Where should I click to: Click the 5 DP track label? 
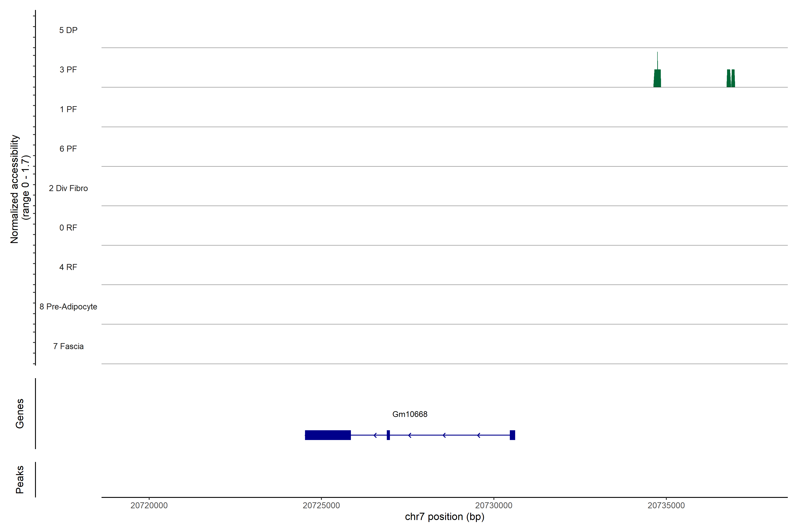(68, 30)
